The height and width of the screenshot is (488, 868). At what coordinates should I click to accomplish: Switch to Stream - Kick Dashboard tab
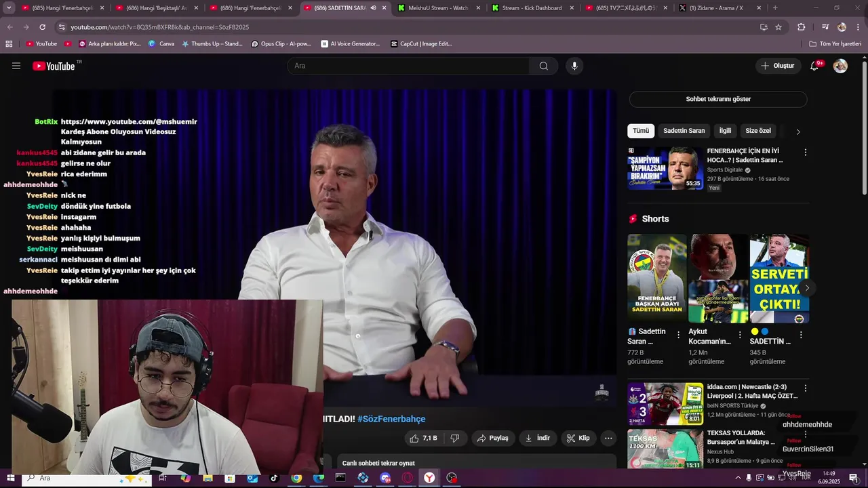[x=532, y=8]
